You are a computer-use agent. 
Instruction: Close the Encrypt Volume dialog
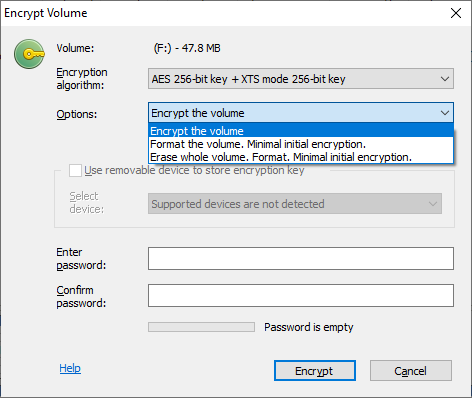(456, 13)
